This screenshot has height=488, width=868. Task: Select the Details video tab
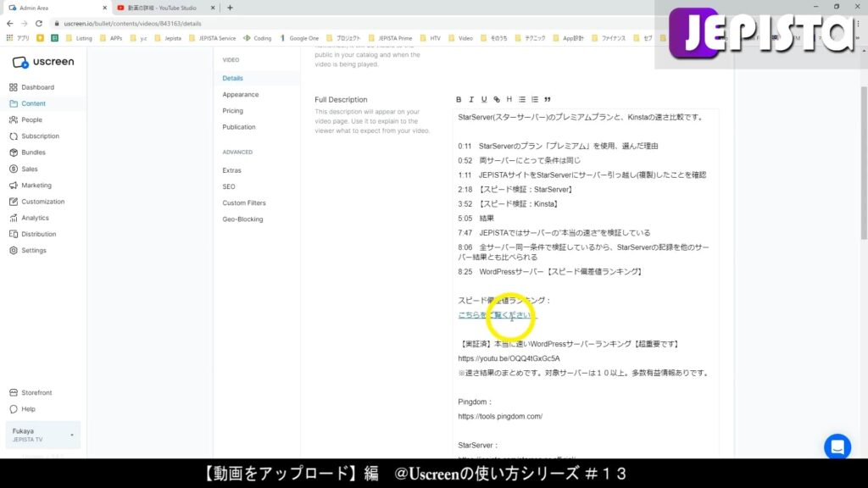[x=232, y=79]
